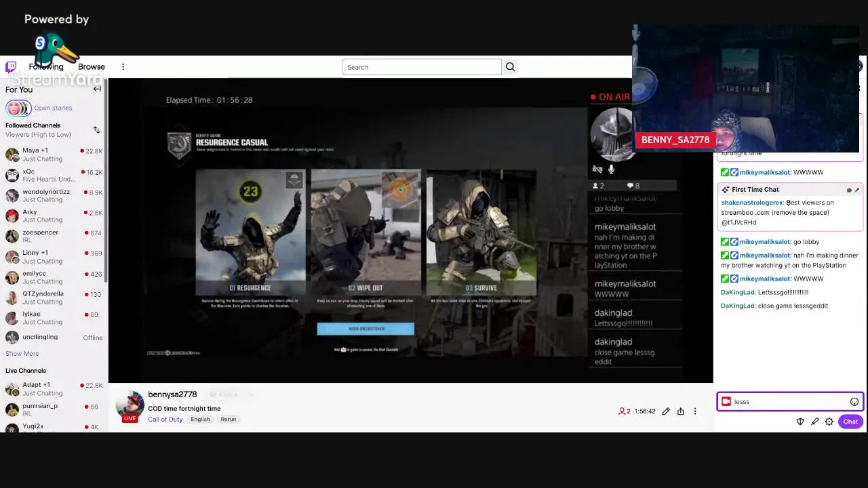Click the pencil icon on First Time Chat
This screenshot has width=868, height=488.
pos(857,190)
